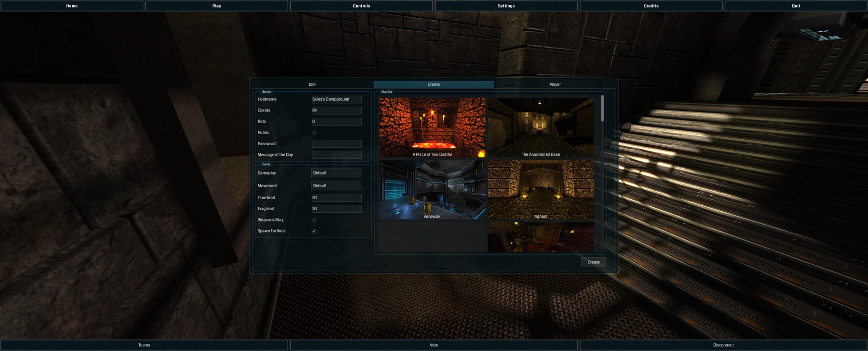Viewport: 868px width, 351px height.
Task: Switch to the Join tab
Action: (312, 84)
